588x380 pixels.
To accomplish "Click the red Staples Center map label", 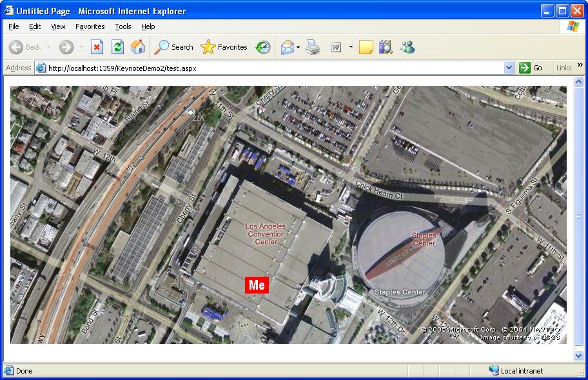I will 424,239.
